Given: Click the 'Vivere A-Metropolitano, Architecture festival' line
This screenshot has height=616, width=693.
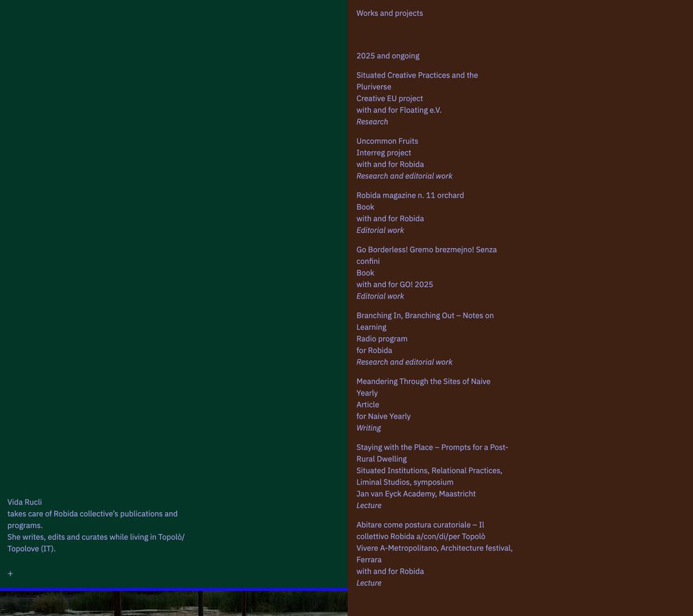Looking at the screenshot, I should [434, 548].
